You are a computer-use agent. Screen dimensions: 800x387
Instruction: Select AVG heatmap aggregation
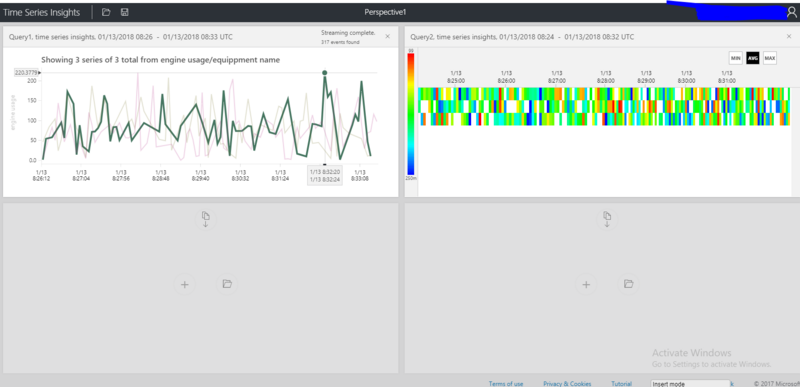[753, 58]
